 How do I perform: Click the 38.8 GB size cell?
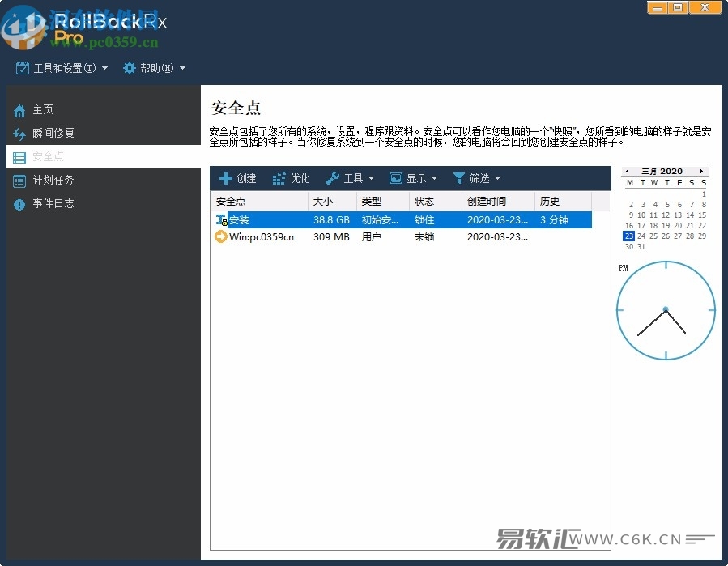[331, 220]
